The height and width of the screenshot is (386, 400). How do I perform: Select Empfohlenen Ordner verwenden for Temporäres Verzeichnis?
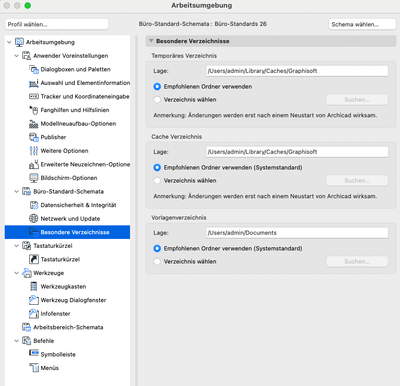coord(157,87)
